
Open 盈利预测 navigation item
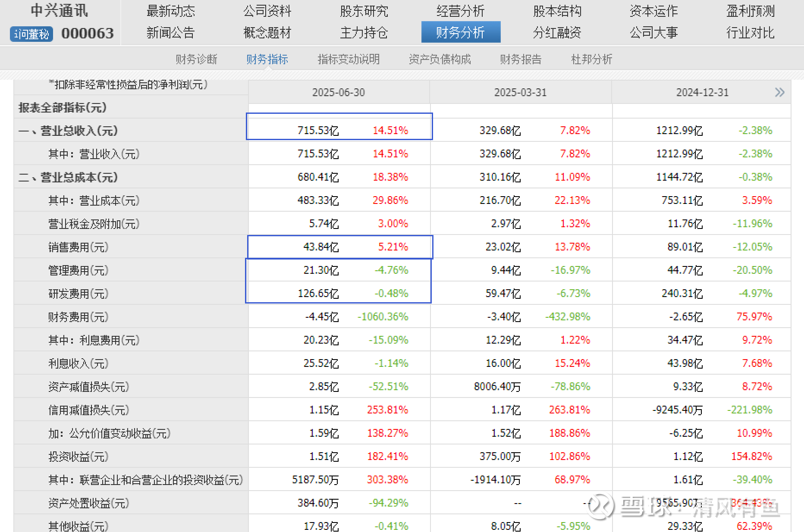pos(751,11)
